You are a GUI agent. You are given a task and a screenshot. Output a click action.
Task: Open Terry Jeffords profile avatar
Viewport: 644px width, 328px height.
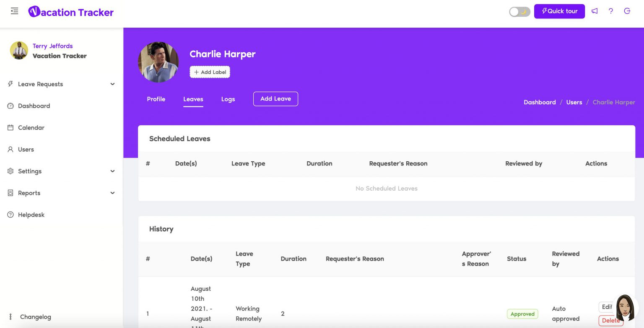coord(19,51)
